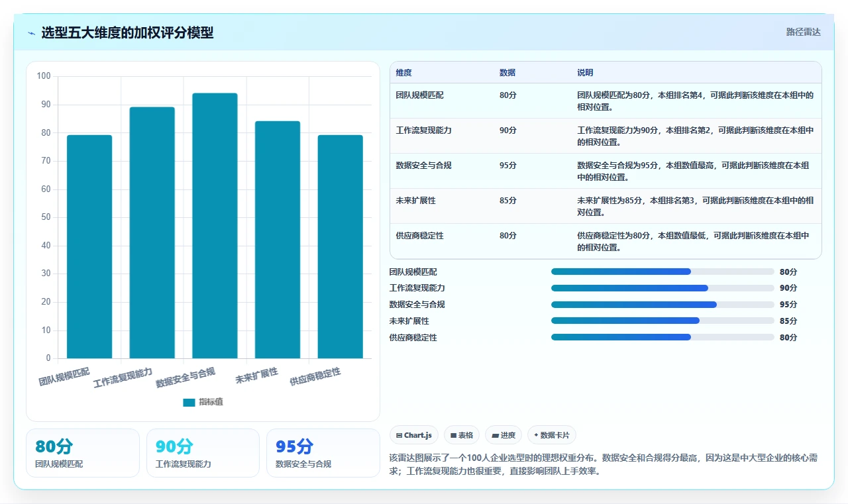
Task: Toggle the 指标值 legend entry
Action: coord(203,402)
